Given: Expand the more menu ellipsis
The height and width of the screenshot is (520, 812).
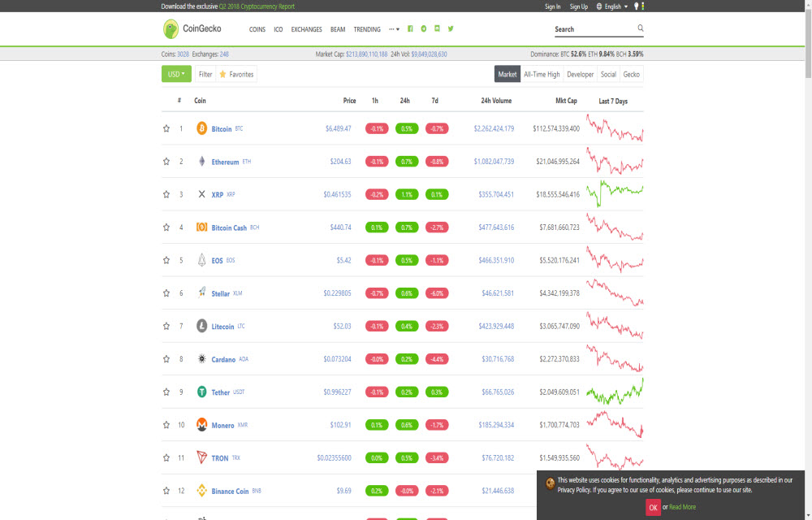Looking at the screenshot, I should point(394,29).
